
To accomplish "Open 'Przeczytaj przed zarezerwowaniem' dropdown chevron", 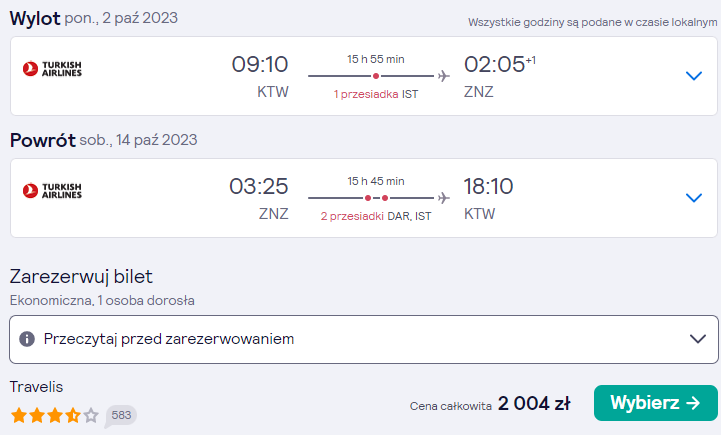I will click(698, 339).
